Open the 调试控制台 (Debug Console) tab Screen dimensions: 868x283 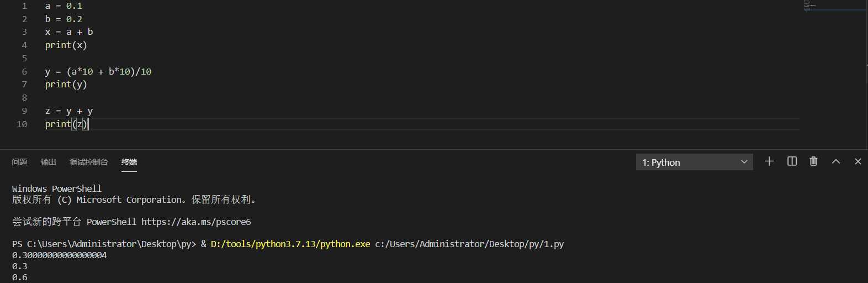click(x=89, y=162)
